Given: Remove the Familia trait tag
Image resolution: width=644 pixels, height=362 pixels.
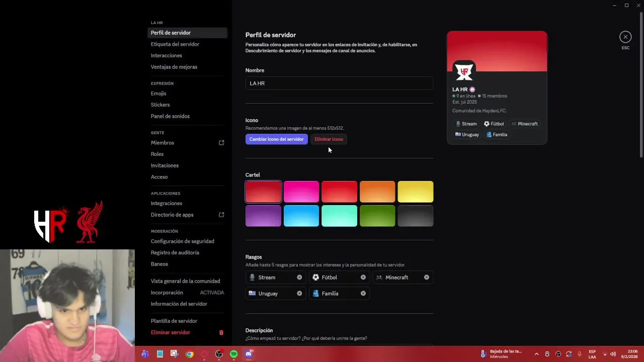Looking at the screenshot, I should [363, 294].
